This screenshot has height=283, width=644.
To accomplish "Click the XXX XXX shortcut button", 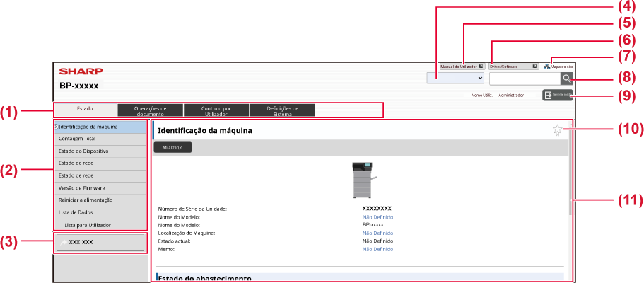I will [100, 242].
